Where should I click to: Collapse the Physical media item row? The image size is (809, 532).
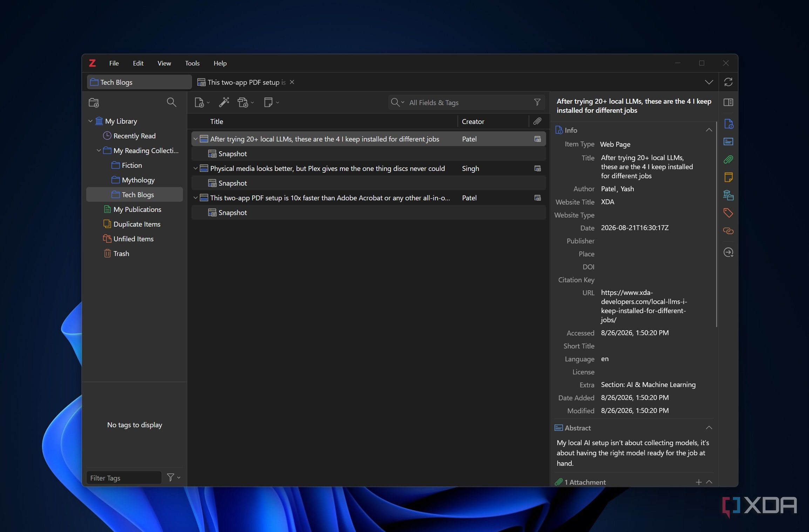[x=196, y=168]
